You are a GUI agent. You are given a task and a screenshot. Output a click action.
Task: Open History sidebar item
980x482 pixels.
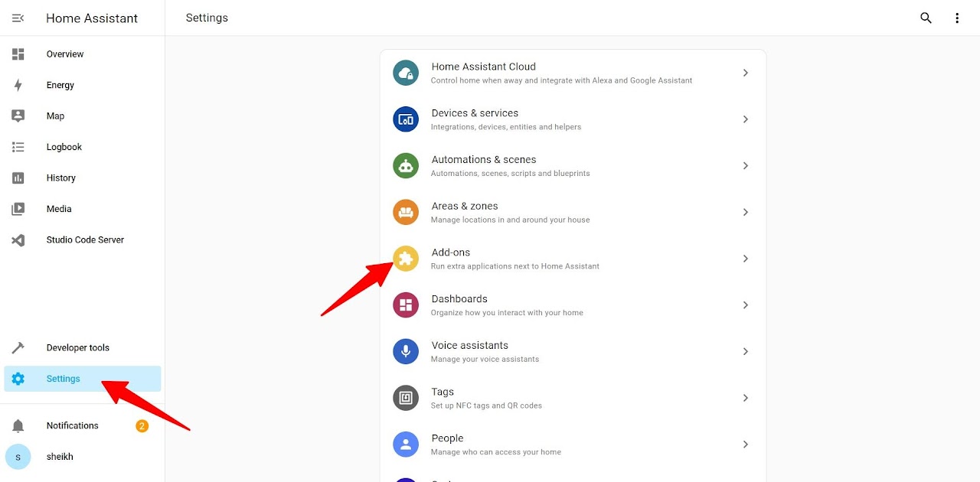[83, 178]
